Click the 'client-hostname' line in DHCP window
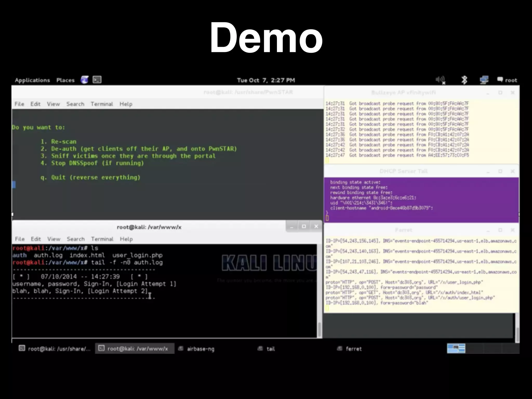Screen dimensions: 532x399 pyautogui.click(x=382, y=208)
